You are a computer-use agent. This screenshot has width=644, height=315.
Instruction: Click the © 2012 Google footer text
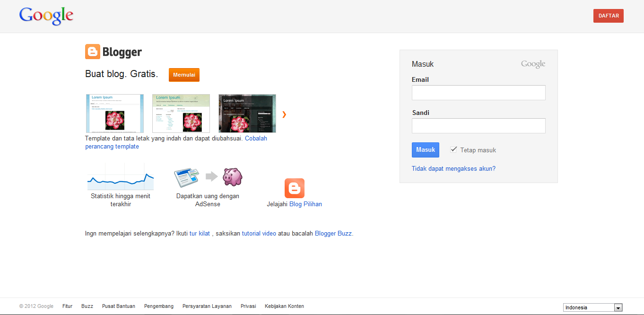coord(36,306)
